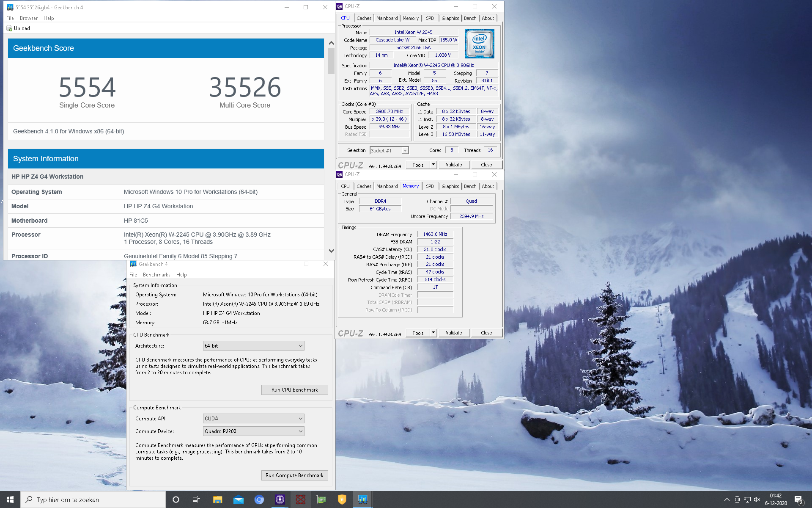
Task: Open the Mail app on taskbar
Action: click(239, 500)
